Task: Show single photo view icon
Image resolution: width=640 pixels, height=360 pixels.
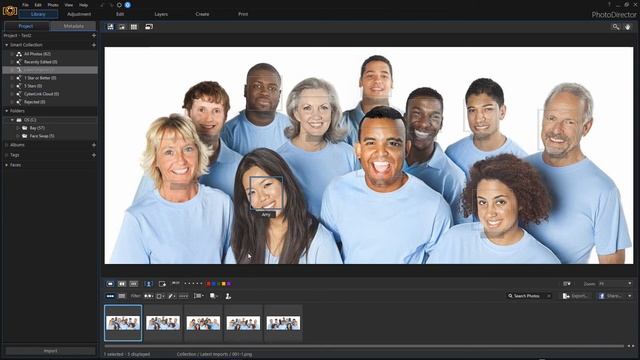Action: pos(110,284)
